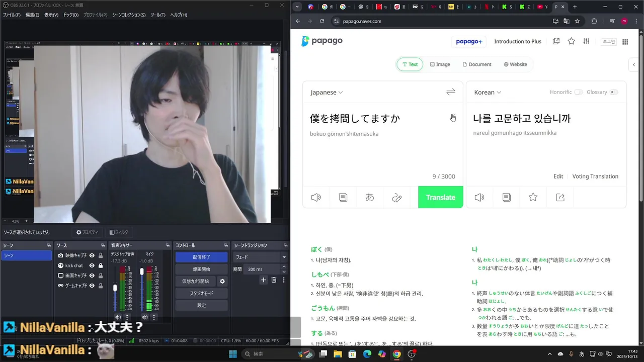The width and height of the screenshot is (644, 362).
Task: Start recording with 録画開始 button
Action: pos(201,269)
